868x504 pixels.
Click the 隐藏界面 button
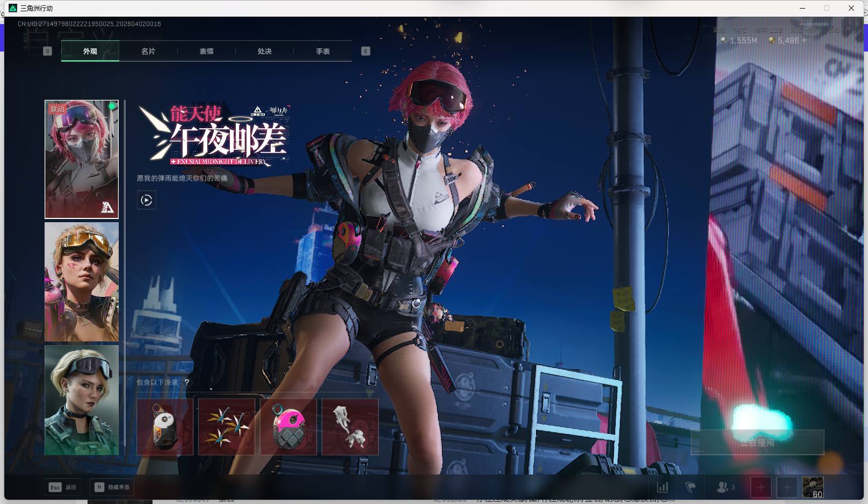click(112, 487)
